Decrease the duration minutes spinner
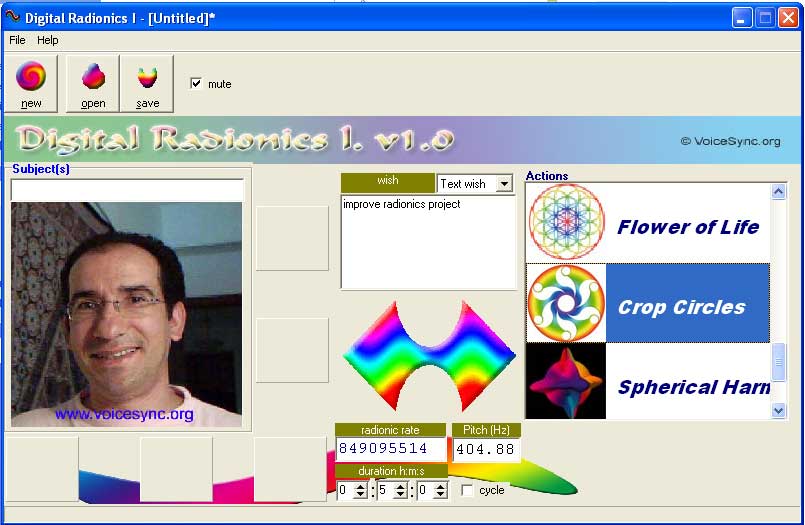Screen dimensions: 805x525 click(401, 495)
